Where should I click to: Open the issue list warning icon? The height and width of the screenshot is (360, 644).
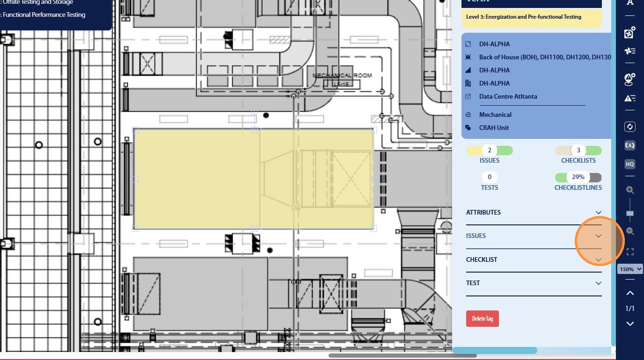click(x=630, y=98)
